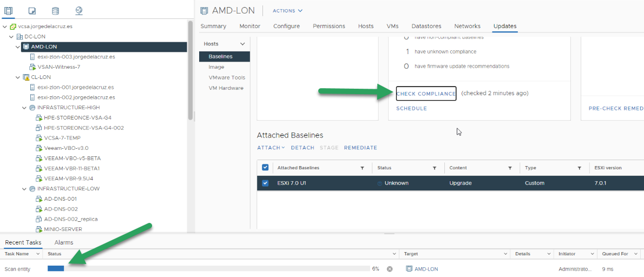644x277 pixels.
Task: Go to the Permissions tab
Action: (329, 27)
